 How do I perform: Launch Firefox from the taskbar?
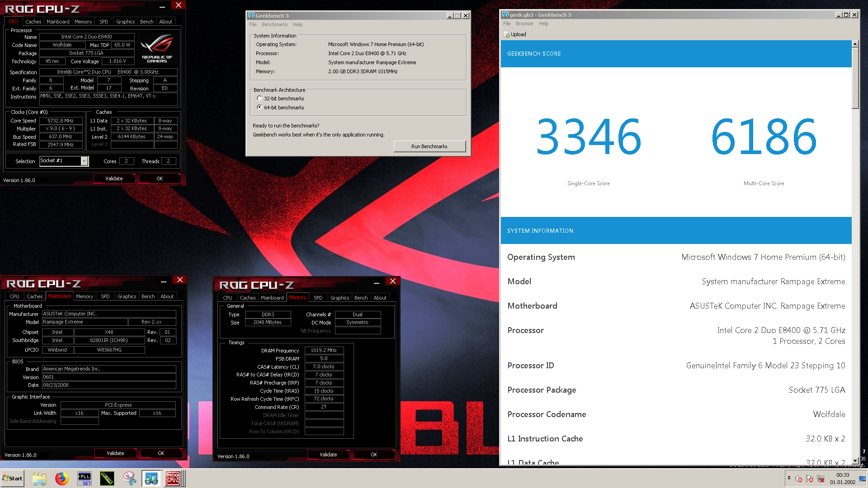coord(61,479)
